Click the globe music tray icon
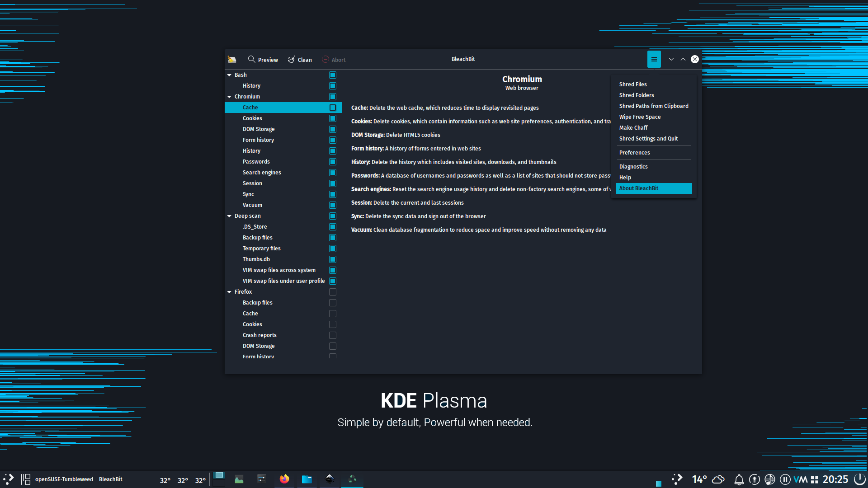The height and width of the screenshot is (488, 868). (769, 479)
